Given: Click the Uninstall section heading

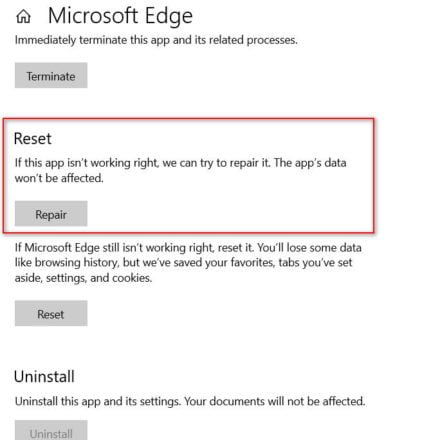Looking at the screenshot, I should coord(44,377).
